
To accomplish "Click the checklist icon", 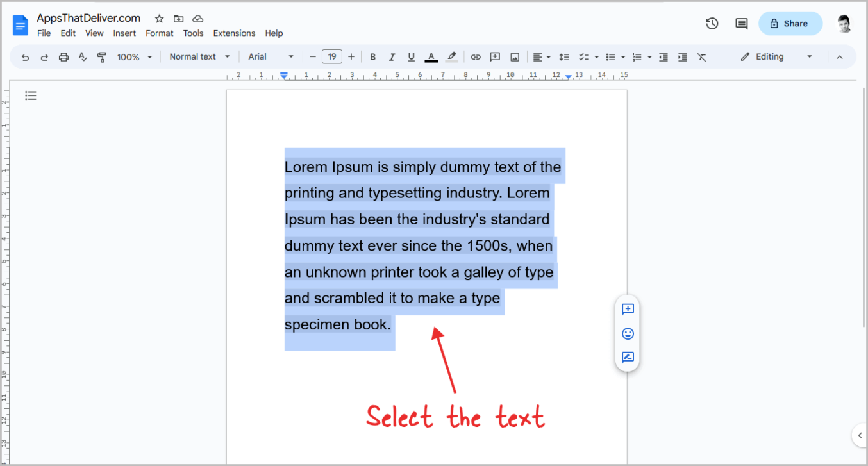I will pyautogui.click(x=583, y=57).
